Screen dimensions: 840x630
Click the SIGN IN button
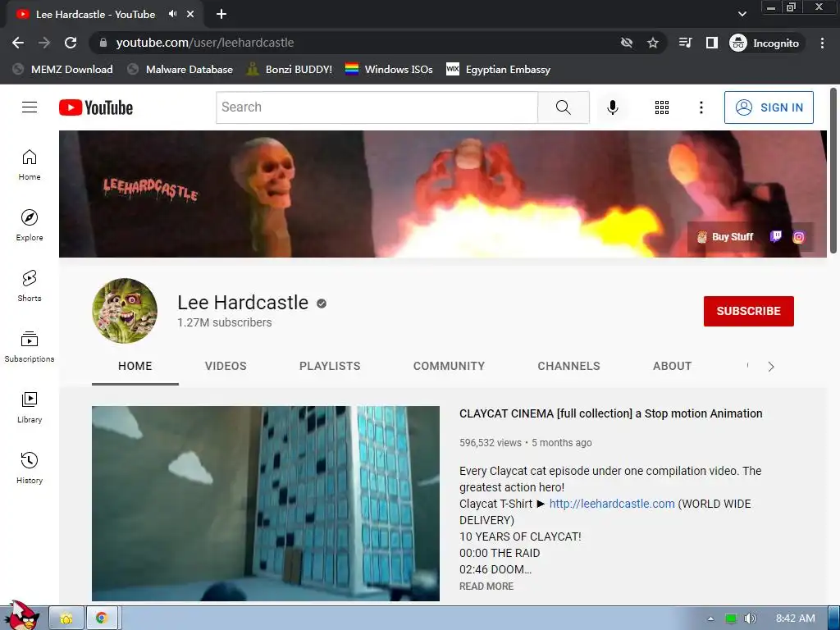[769, 107]
